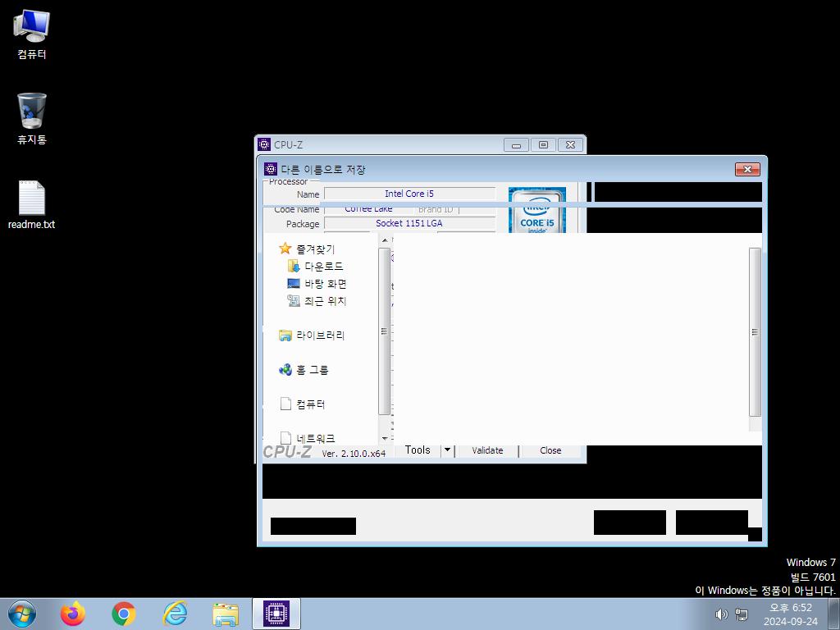Launch Google Chrome from the taskbar
Screen dimensions: 840x630
tap(124, 614)
